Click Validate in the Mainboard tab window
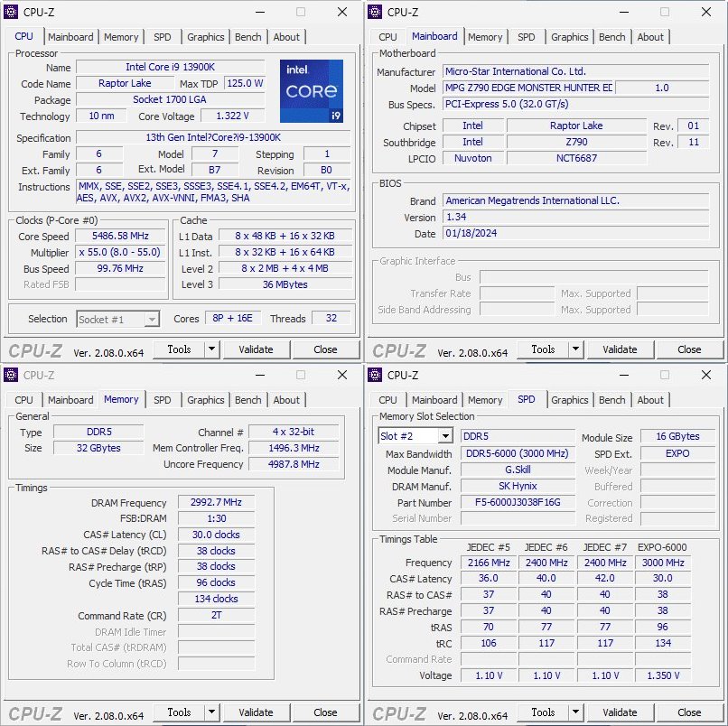The height and width of the screenshot is (726, 728). click(x=620, y=349)
